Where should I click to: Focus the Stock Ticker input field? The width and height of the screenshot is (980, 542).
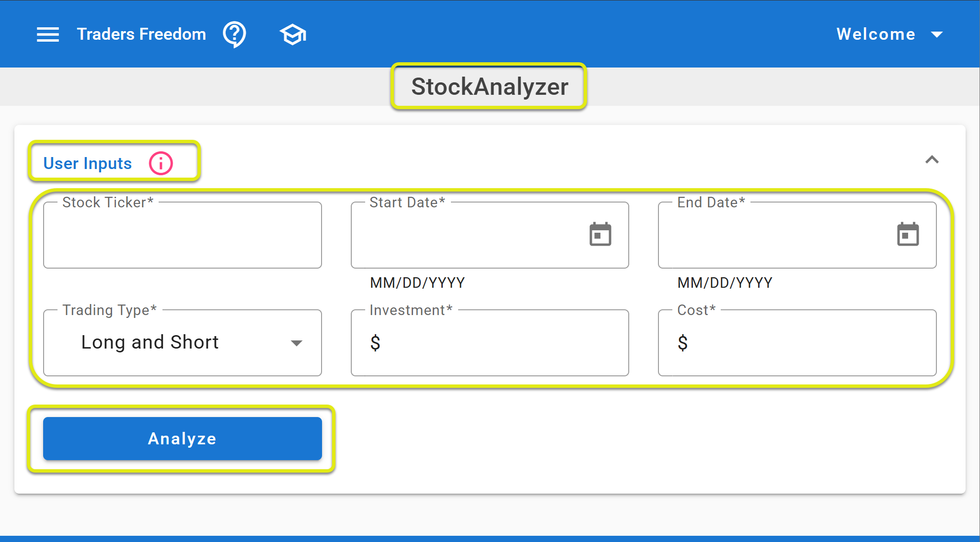[x=183, y=235]
